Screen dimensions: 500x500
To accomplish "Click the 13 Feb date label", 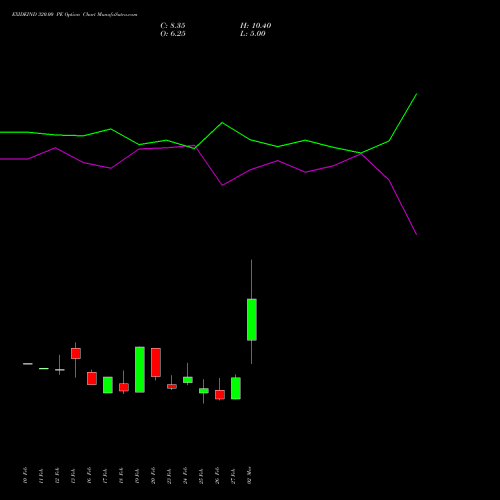I will point(73,475).
